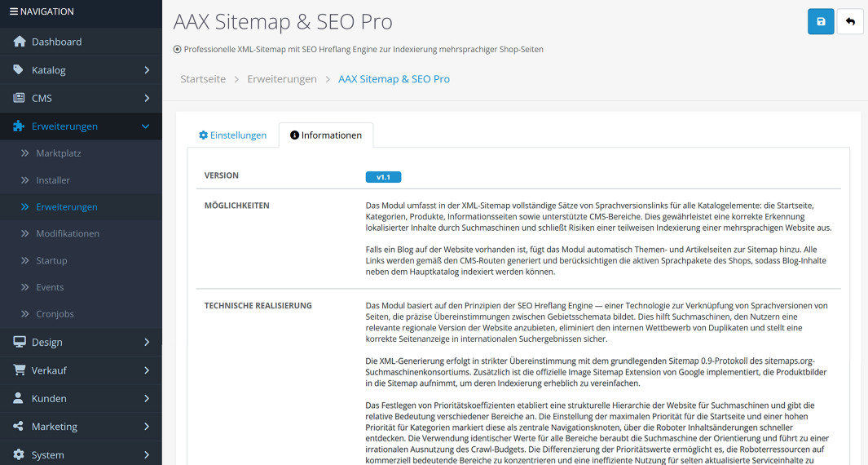
Task: Expand the Design menu chevron
Action: click(147, 342)
